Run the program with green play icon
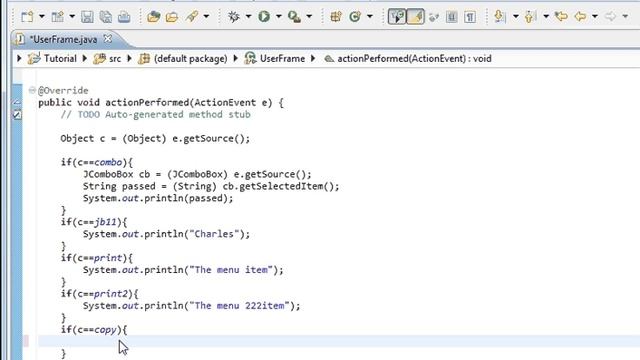Image resolution: width=640 pixels, height=360 pixels. coord(264,17)
